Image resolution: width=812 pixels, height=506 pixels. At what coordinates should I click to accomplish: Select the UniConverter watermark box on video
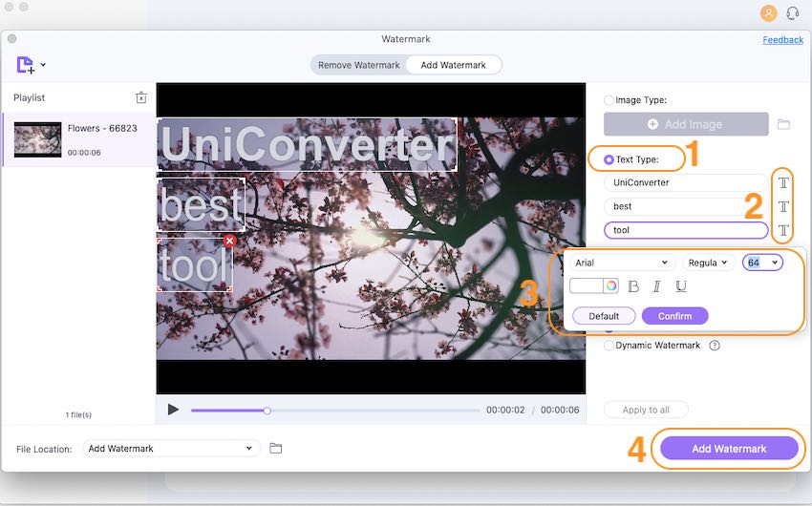(x=307, y=144)
